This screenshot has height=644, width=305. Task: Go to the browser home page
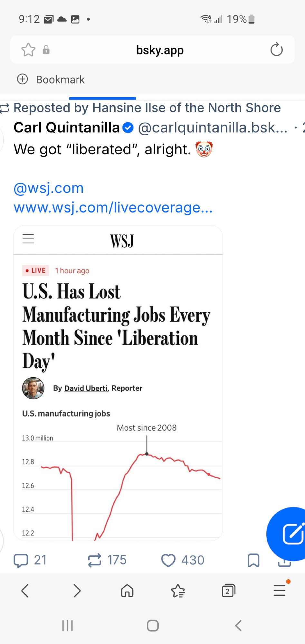point(127,591)
